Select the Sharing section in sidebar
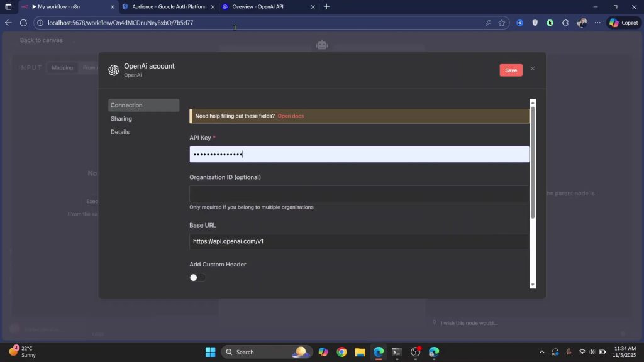 pos(121,119)
